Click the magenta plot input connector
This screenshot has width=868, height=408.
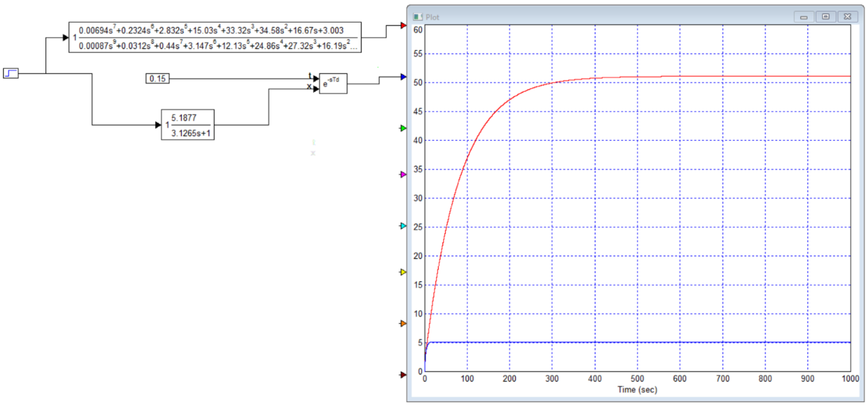coord(403,174)
